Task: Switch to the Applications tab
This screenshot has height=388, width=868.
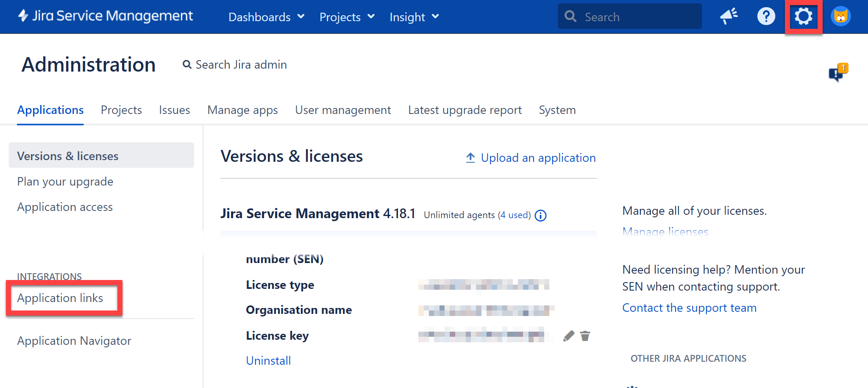Action: pos(50,110)
